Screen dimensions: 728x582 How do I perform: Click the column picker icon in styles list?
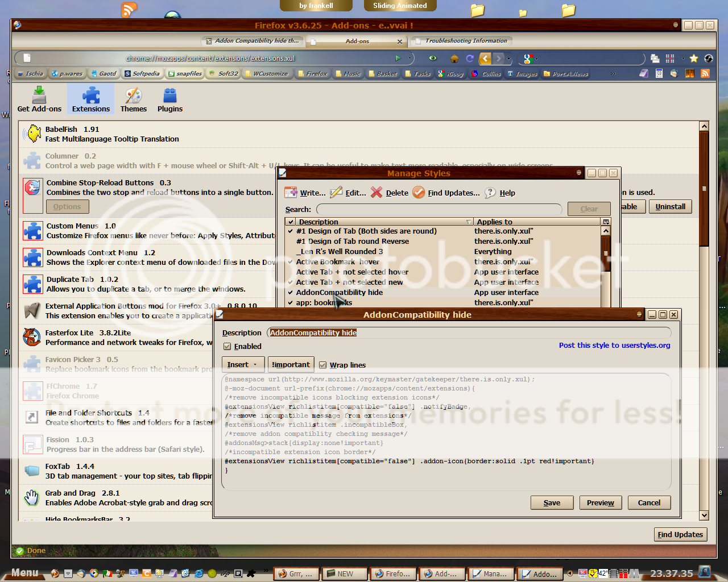[606, 222]
